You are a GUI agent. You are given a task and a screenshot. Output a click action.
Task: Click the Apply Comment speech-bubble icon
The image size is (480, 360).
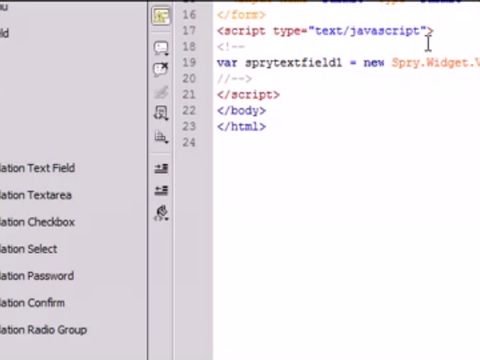pos(161,48)
